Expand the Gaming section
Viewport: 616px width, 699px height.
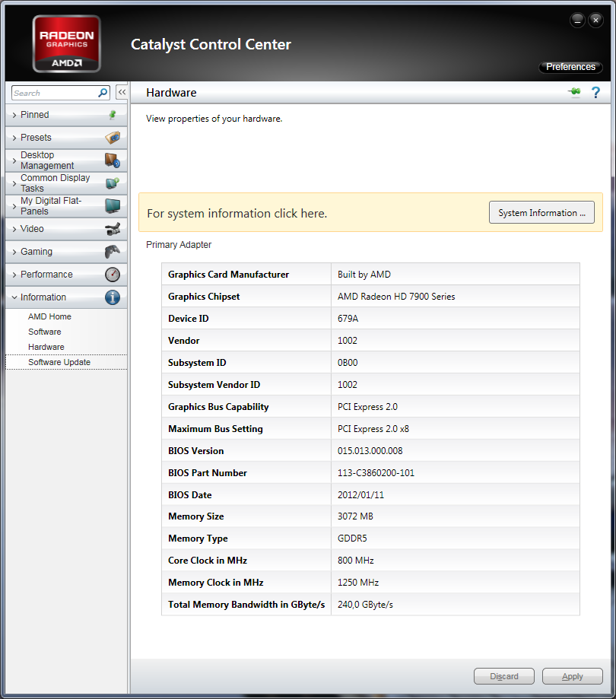pyautogui.click(x=66, y=252)
